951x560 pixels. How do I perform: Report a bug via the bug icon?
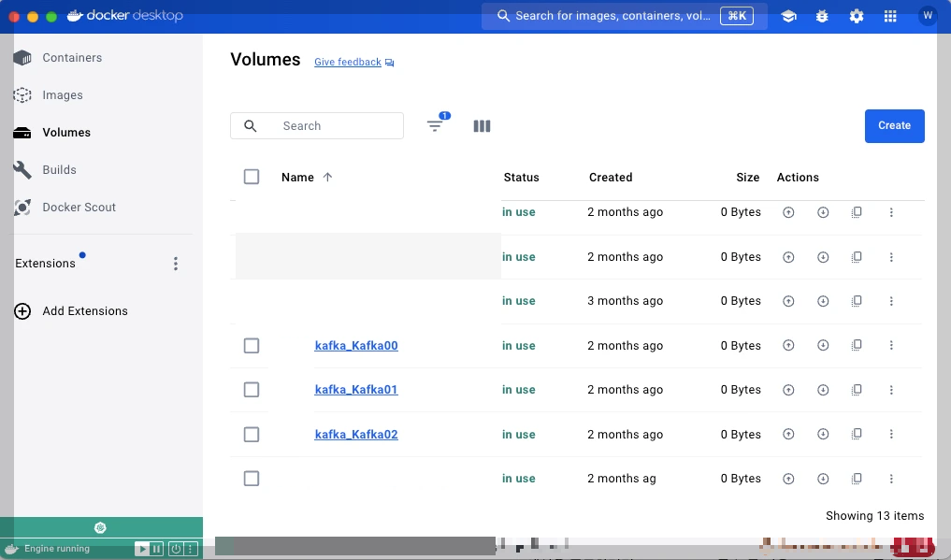coord(822,16)
